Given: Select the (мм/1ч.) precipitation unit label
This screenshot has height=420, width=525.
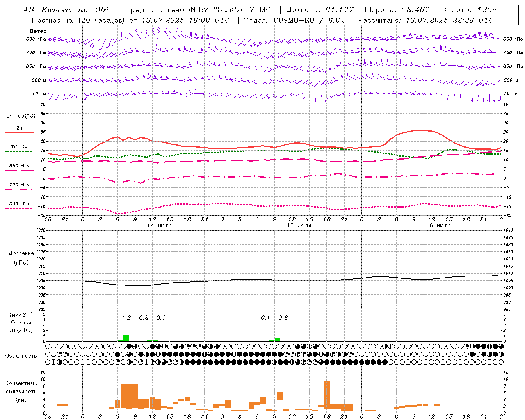Looking at the screenshot, I should click(21, 330).
